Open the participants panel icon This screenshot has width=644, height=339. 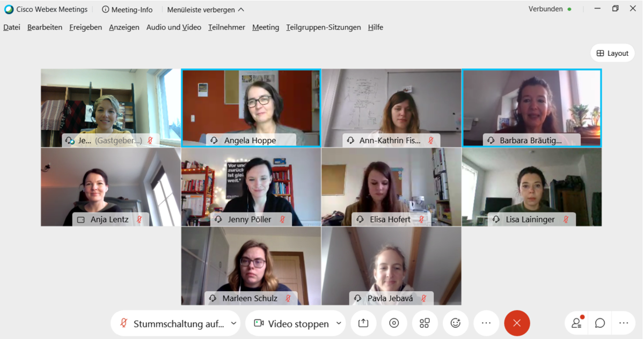point(577,323)
